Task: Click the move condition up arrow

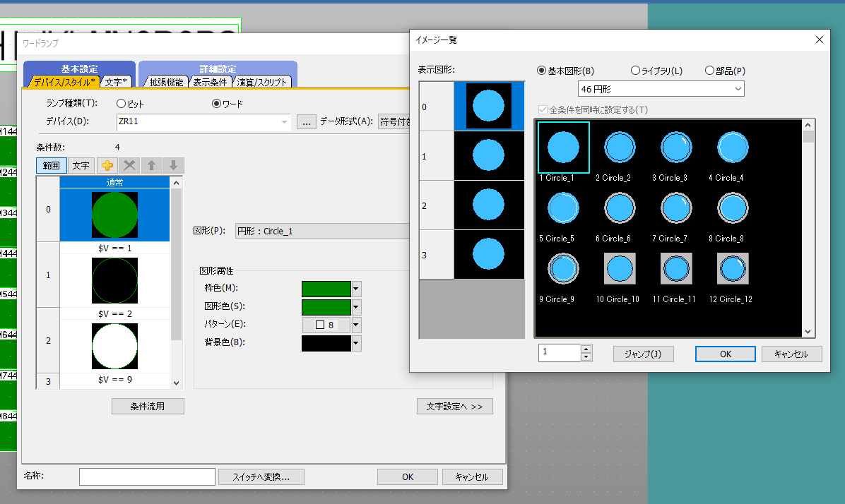Action: click(x=151, y=165)
